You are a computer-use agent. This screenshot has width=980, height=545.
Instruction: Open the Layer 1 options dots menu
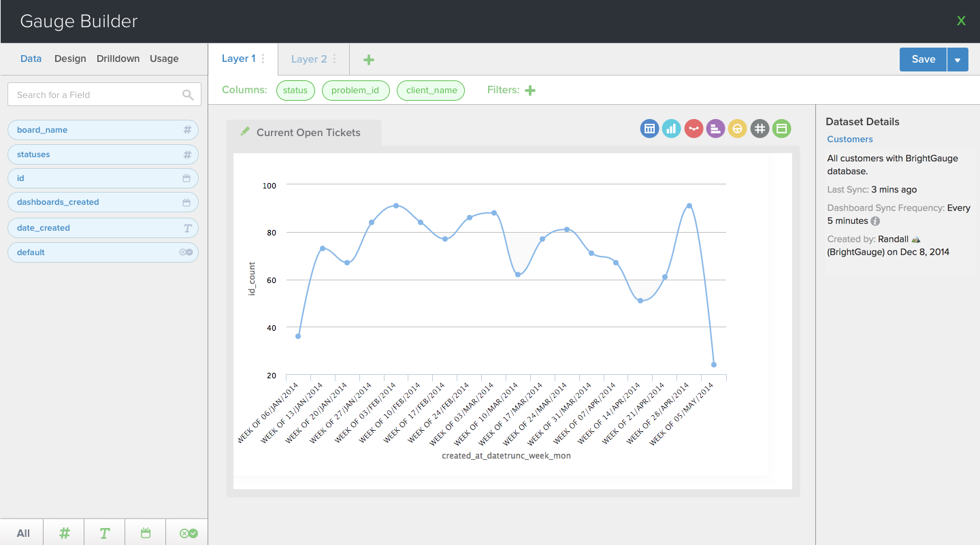tap(263, 59)
